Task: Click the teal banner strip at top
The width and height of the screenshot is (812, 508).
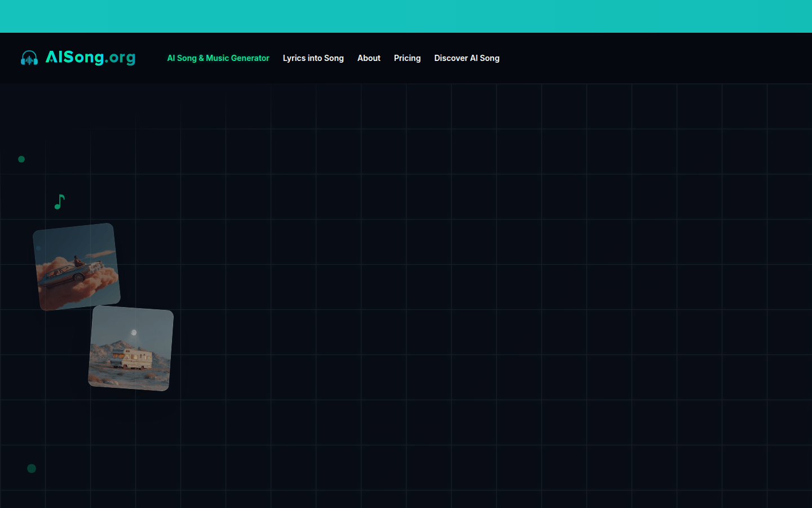Action: [406, 16]
